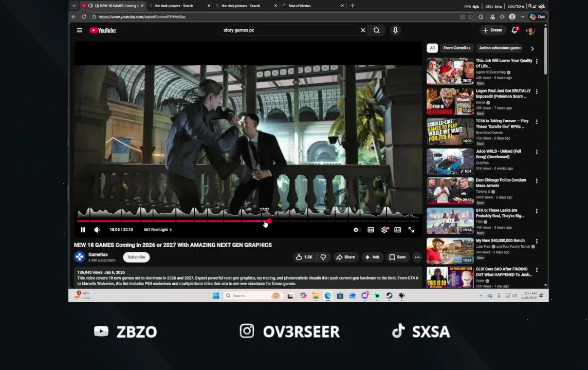Open options for 'TES6 Is Taking Forever' video
Viewport: 588px width, 370px height.
click(x=537, y=122)
